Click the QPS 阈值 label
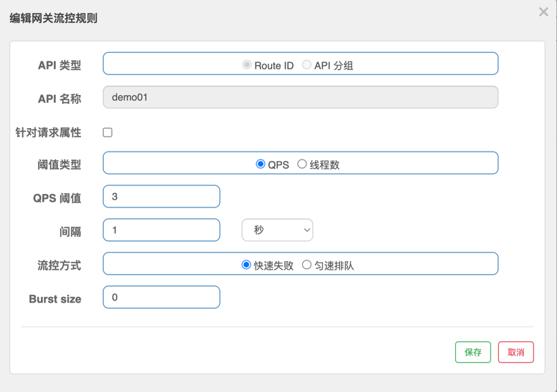This screenshot has height=392, width=557. 57,198
